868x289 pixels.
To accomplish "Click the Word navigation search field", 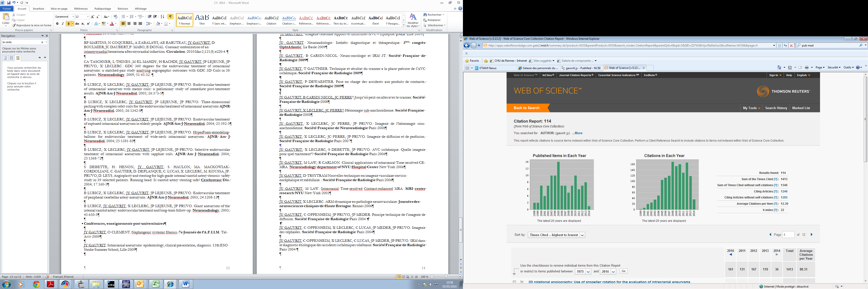I will 21,42.
